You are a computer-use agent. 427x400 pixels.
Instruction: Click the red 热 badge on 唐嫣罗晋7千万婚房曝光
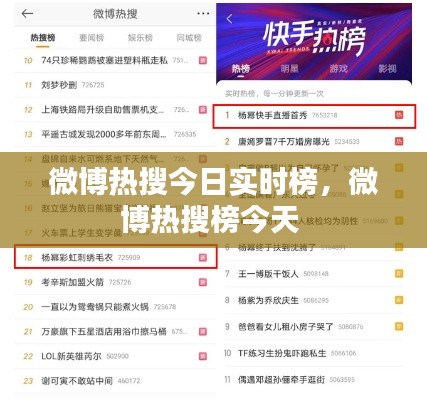(399, 141)
